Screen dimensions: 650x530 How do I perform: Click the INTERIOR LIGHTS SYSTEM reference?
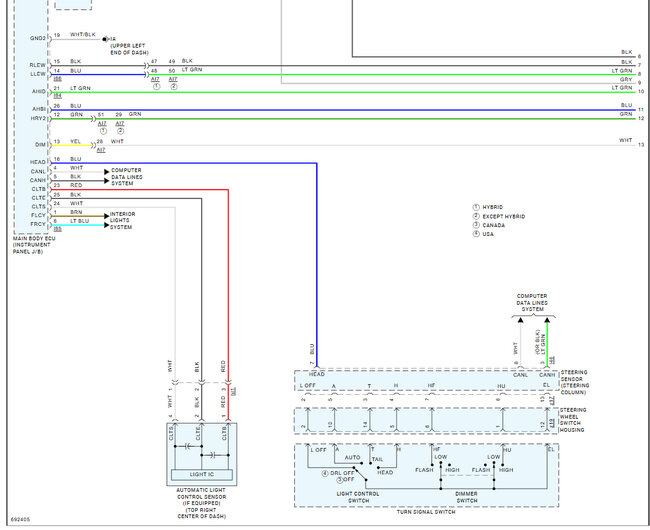point(122,220)
